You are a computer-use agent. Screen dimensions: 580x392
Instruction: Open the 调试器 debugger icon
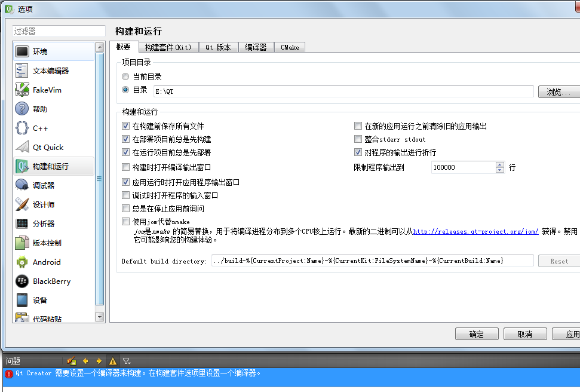click(22, 185)
